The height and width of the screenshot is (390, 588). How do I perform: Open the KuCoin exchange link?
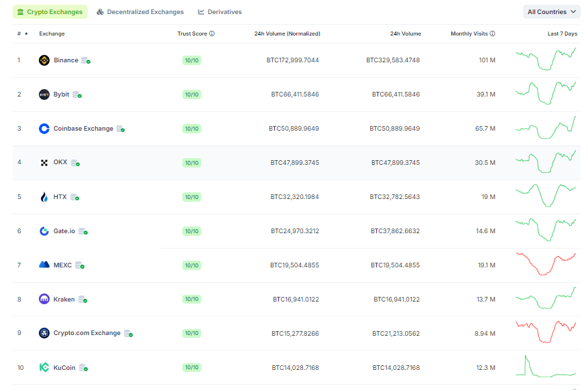coord(64,367)
